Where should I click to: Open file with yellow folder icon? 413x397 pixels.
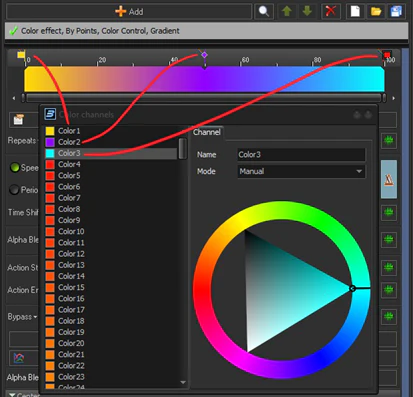(x=376, y=12)
